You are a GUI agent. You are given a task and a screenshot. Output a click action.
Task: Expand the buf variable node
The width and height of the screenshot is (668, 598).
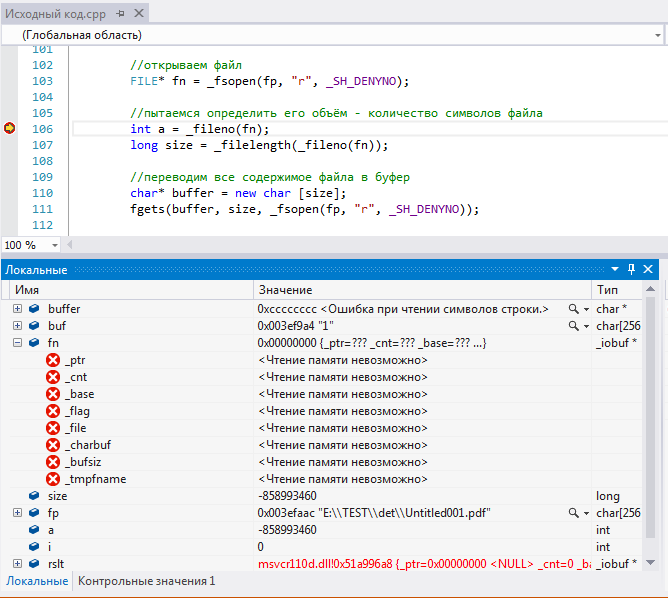coord(17,326)
